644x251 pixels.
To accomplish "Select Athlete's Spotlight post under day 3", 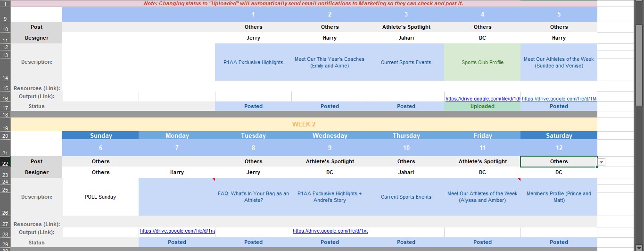I will point(406,27).
